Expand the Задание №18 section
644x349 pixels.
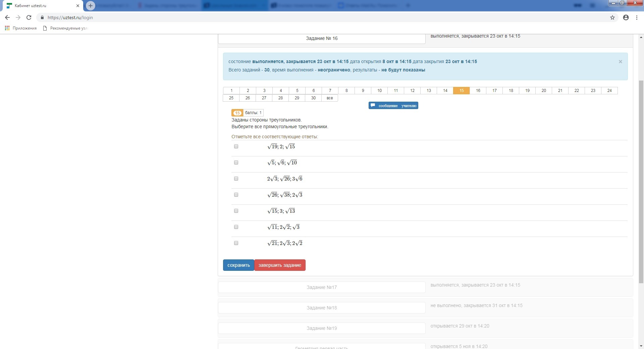click(x=321, y=308)
